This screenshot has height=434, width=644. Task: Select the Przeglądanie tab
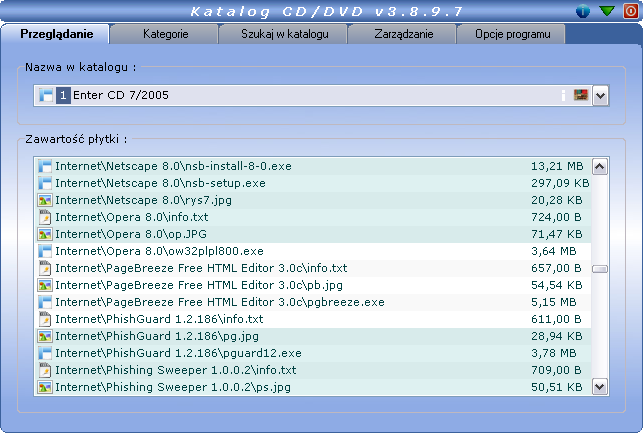pyautogui.click(x=57, y=34)
